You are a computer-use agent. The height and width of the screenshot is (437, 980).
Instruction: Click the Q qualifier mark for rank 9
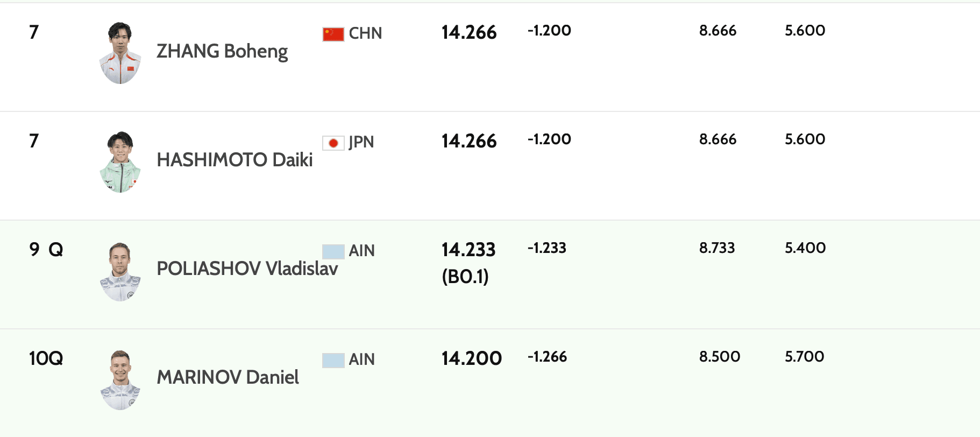[55, 250]
